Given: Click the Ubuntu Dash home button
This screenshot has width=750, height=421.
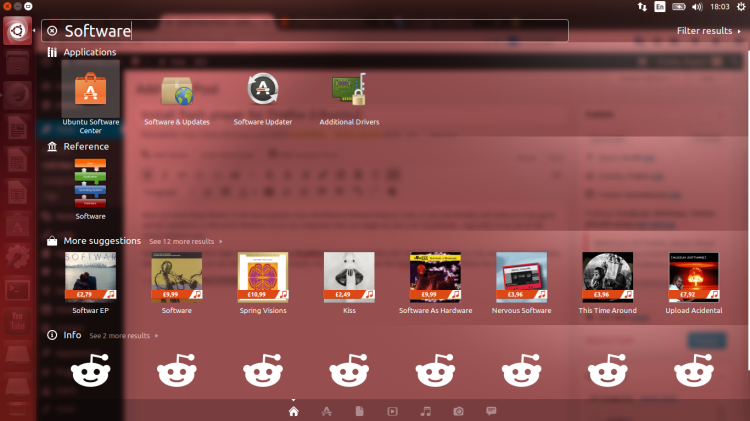Looking at the screenshot, I should tap(17, 31).
